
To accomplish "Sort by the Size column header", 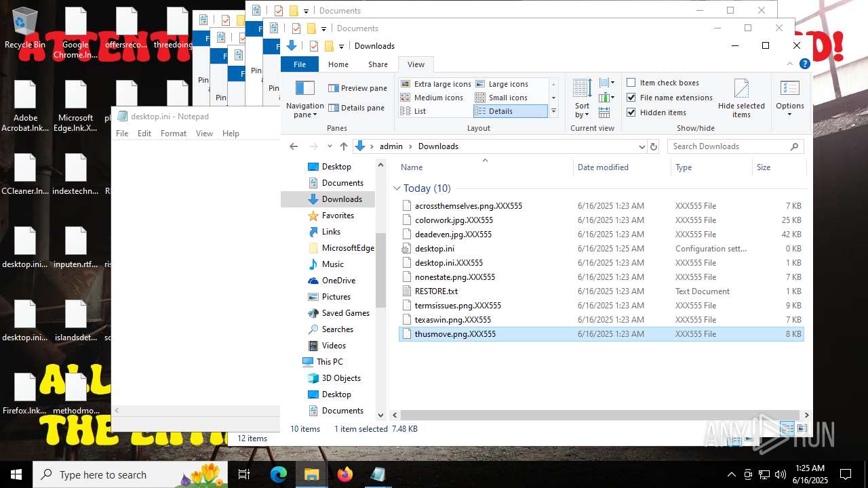I will pyautogui.click(x=778, y=167).
